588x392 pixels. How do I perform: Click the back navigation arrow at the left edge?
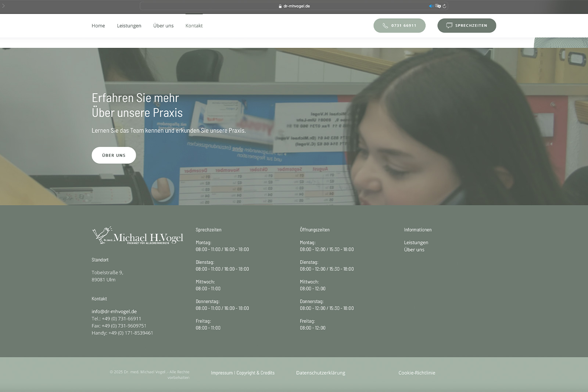4,6
